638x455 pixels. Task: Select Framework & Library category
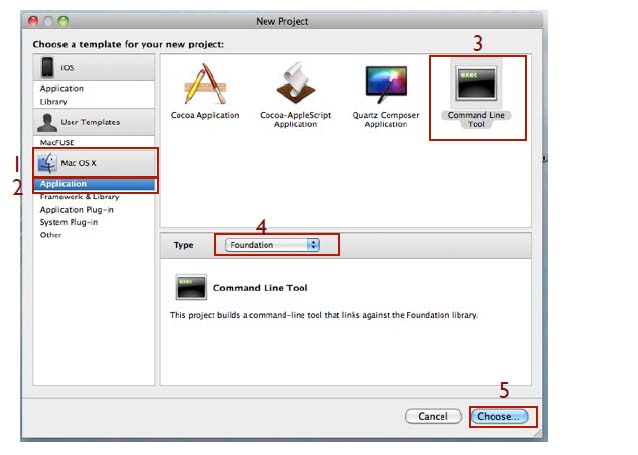click(79, 197)
